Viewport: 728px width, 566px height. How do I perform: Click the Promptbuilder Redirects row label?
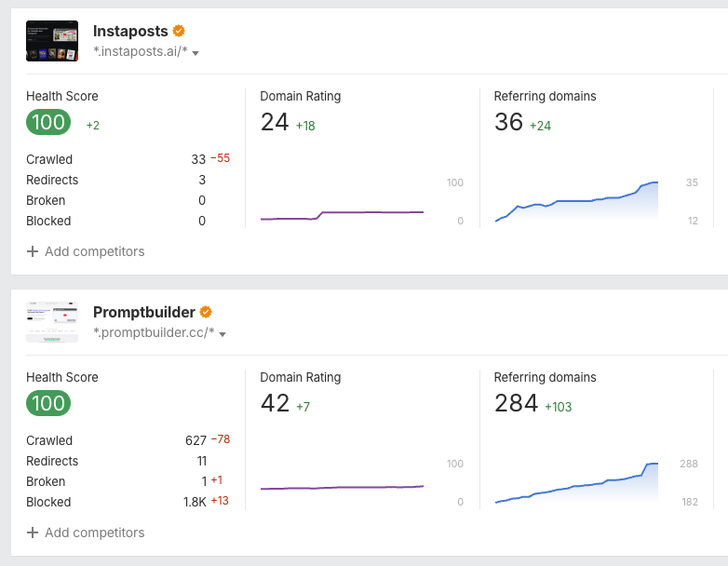[52, 461]
